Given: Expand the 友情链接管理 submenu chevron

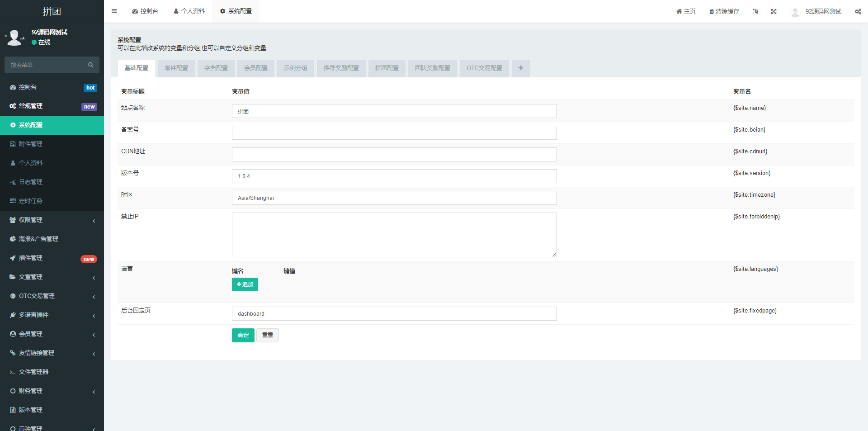Looking at the screenshot, I should (x=94, y=354).
